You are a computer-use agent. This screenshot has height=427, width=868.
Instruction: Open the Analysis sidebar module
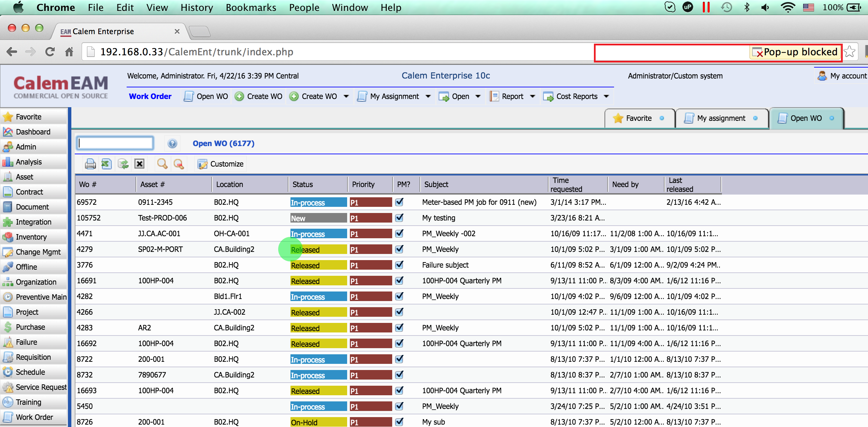34,162
